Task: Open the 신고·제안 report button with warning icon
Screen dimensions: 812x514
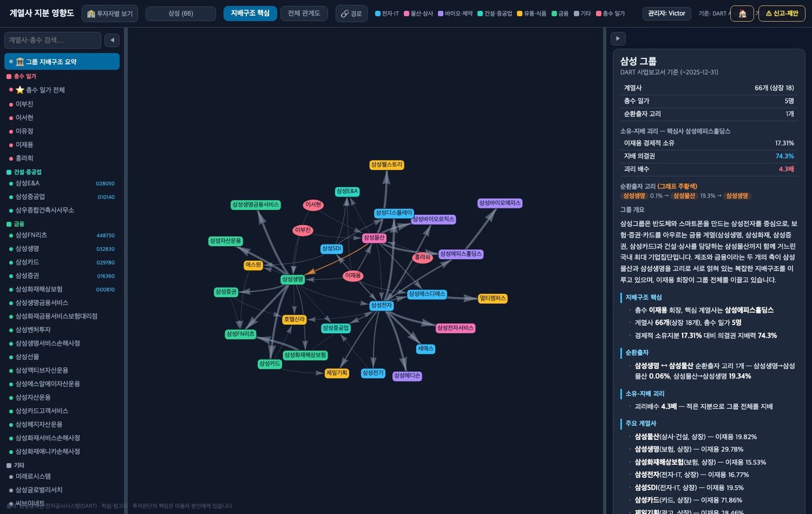Action: pyautogui.click(x=782, y=13)
